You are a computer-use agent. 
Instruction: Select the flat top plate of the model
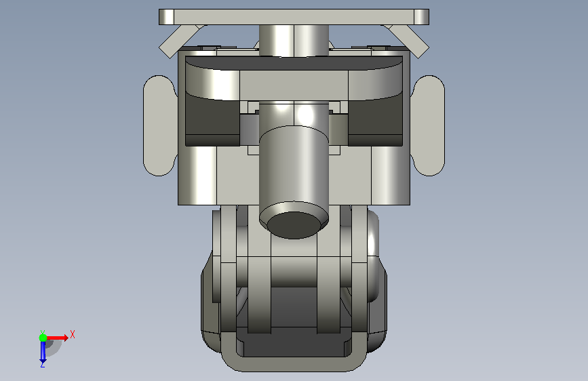pos(294,17)
